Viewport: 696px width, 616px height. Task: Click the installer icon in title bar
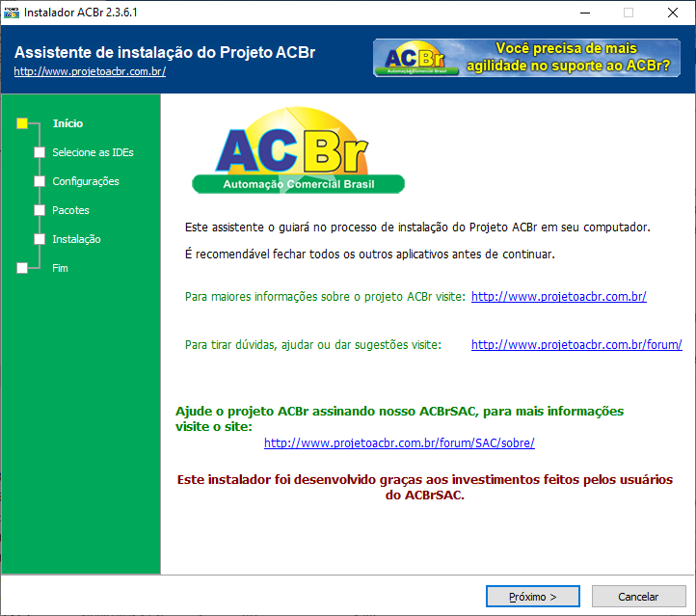click(x=12, y=13)
